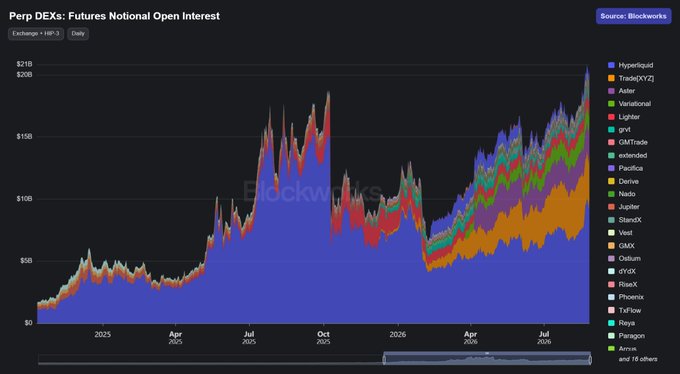
Task: Toggle the Jupiter legend entry
Action: coord(624,207)
